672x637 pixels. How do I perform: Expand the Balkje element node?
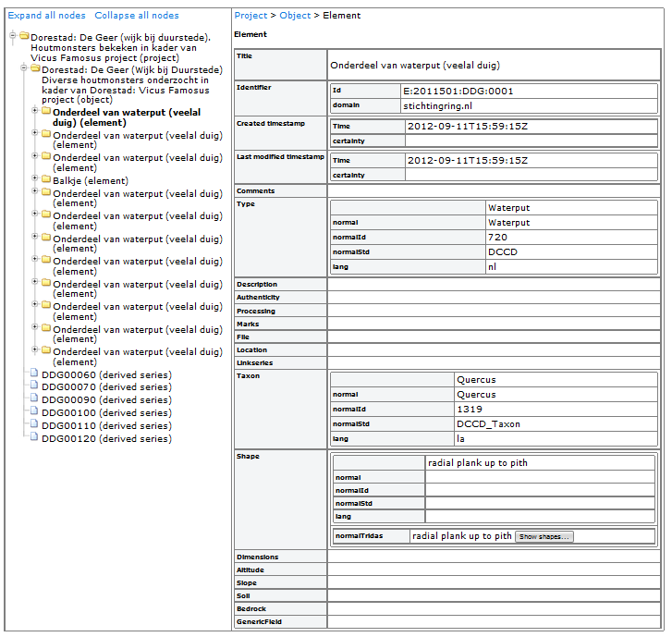35,178
